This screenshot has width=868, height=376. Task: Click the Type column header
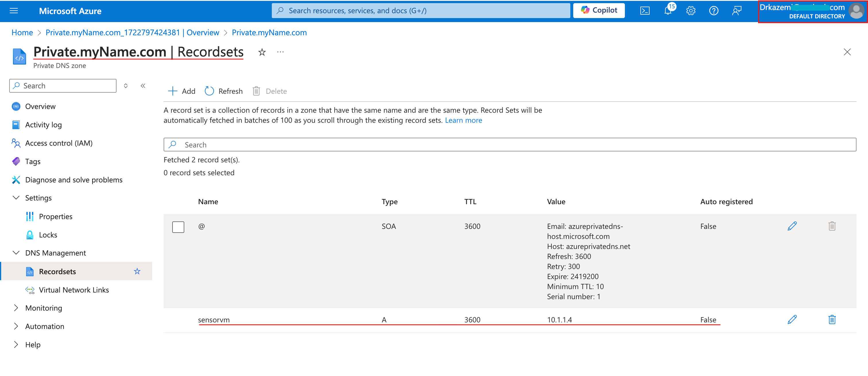[390, 202]
